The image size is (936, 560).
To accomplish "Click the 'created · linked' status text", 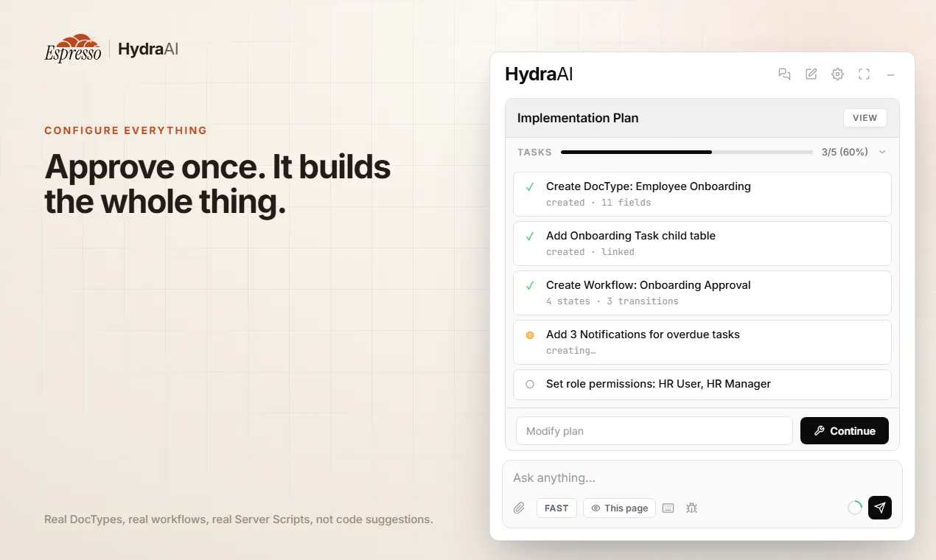I will [590, 251].
